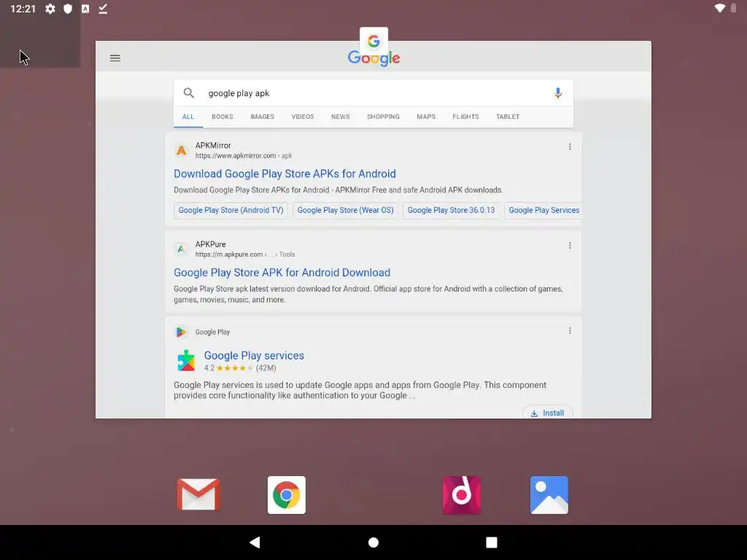Tap the 'Google Play Store (Wear OS)' chip

point(345,210)
